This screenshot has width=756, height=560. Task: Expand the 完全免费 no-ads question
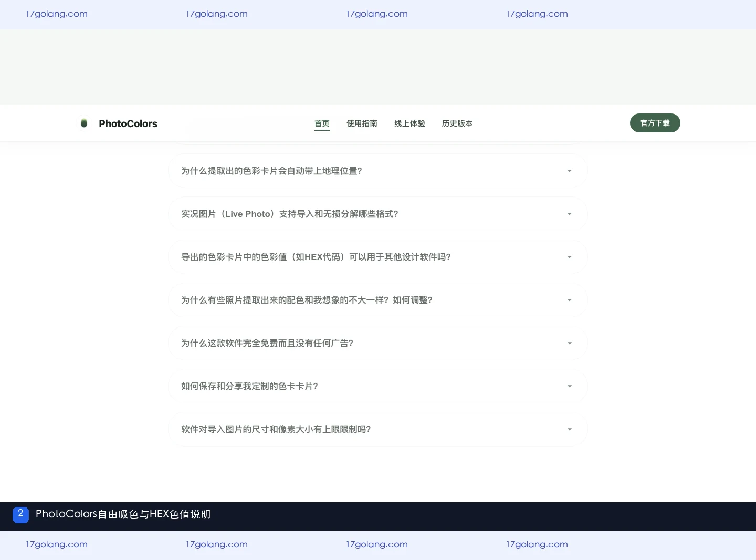(377, 343)
